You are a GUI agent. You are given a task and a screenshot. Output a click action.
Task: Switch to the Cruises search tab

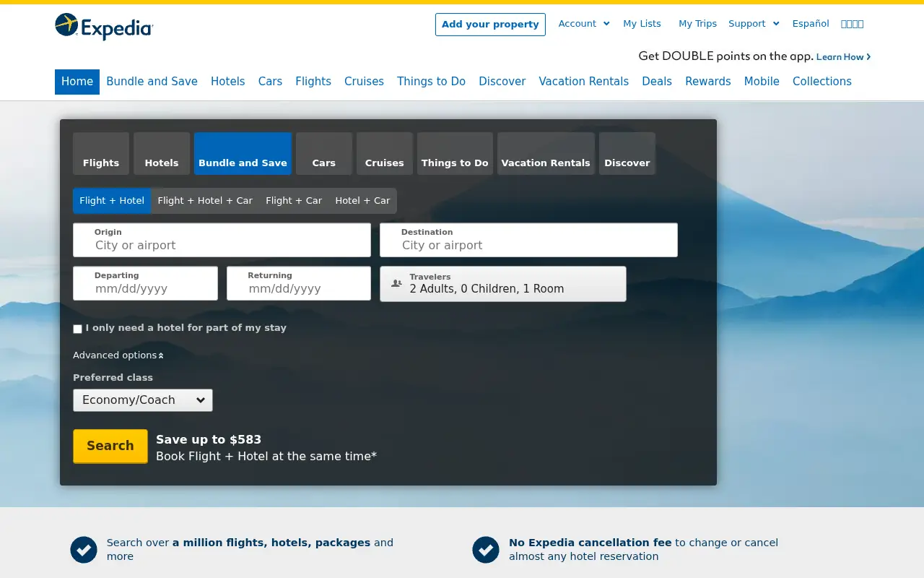pos(385,153)
